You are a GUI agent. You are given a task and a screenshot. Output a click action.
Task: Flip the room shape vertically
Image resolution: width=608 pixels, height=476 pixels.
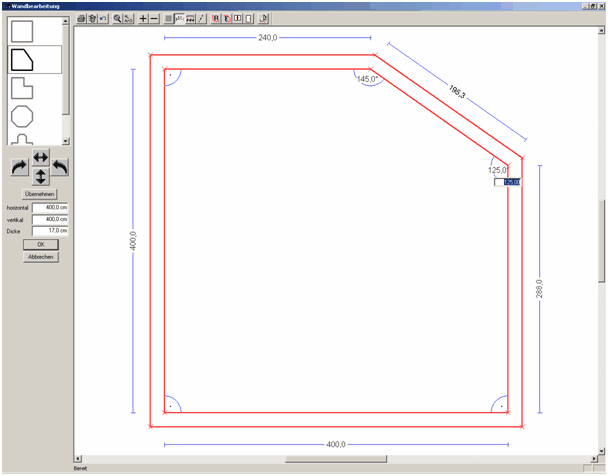click(x=40, y=176)
